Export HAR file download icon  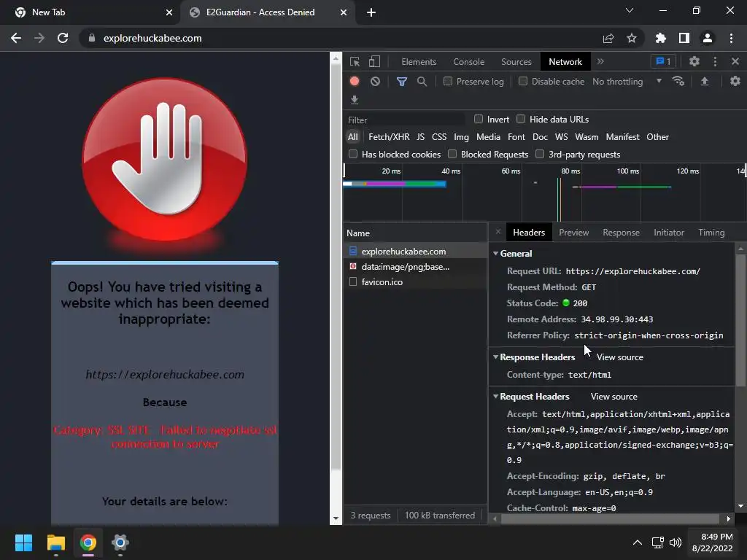tap(355, 99)
